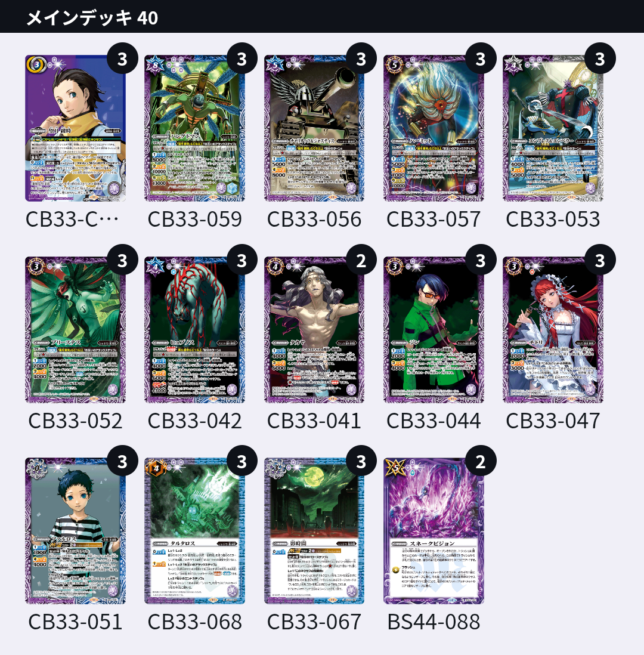Screen dimensions: 644x655
Task: Open the CB33-059 card thumbnail
Action: (194, 128)
